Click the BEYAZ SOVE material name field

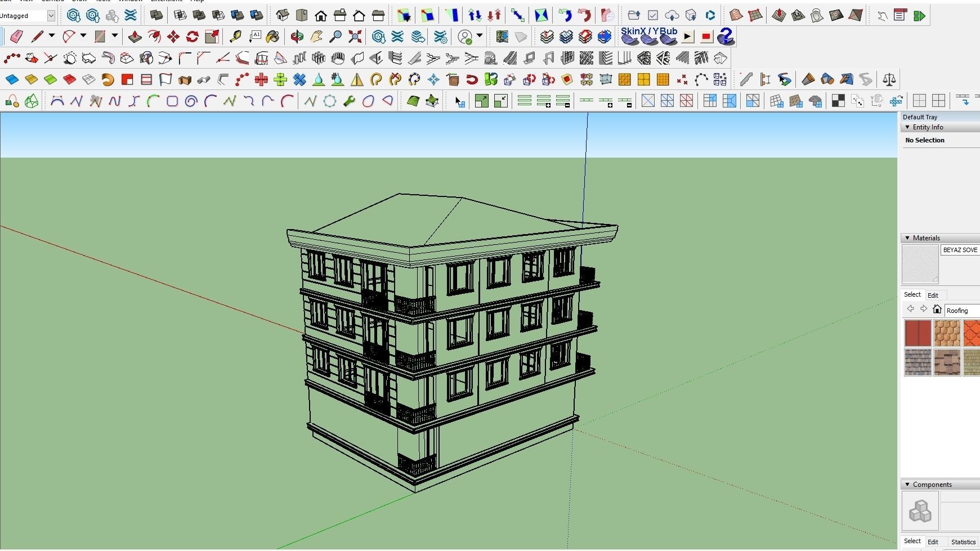coord(960,250)
